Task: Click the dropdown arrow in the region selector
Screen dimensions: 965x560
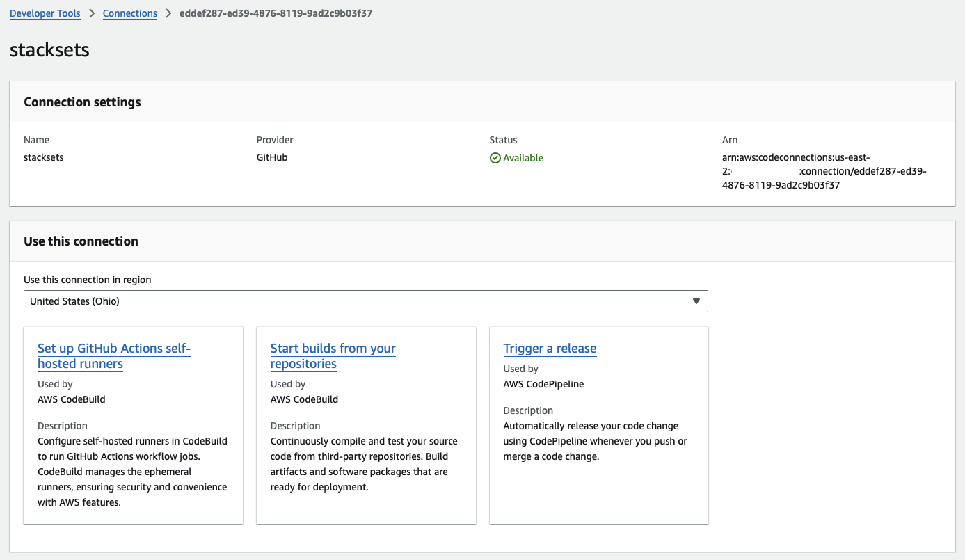Action: coord(696,301)
